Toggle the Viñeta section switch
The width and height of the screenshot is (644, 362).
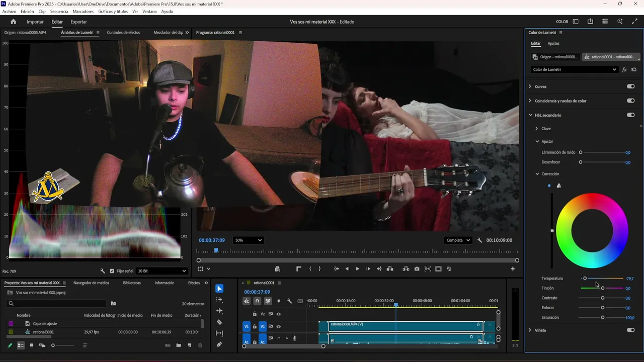(630, 330)
